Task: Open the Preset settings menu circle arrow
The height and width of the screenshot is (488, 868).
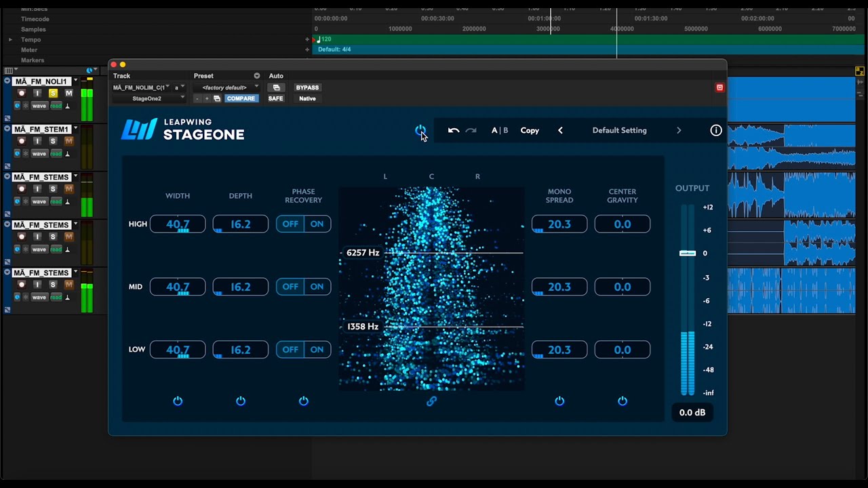Action: [257, 76]
